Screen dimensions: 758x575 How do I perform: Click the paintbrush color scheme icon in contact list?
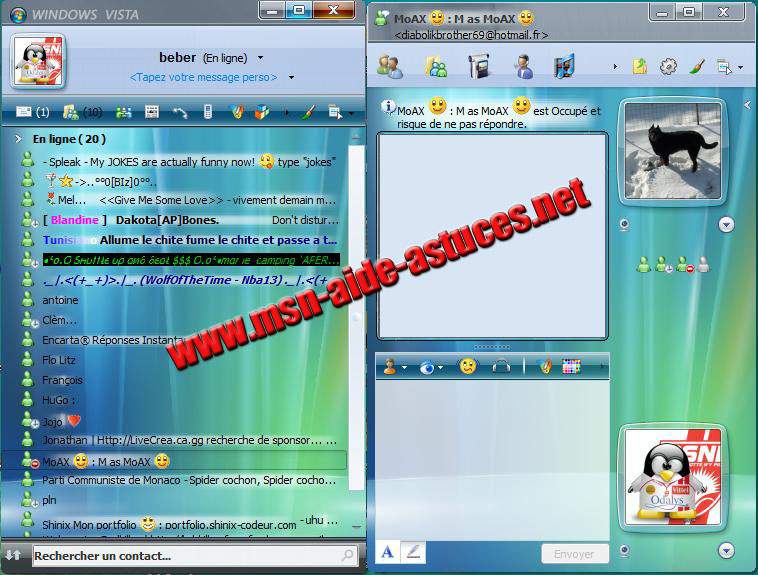tap(309, 112)
